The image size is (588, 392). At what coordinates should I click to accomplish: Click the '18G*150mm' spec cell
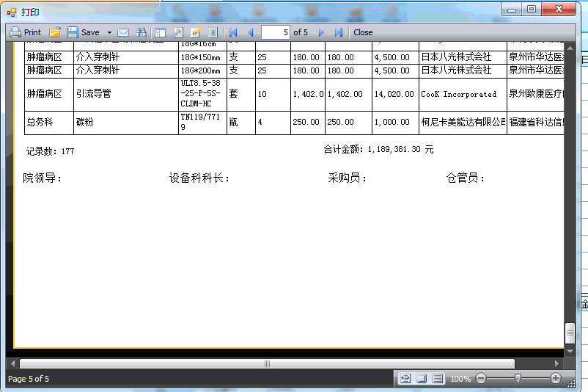point(202,57)
